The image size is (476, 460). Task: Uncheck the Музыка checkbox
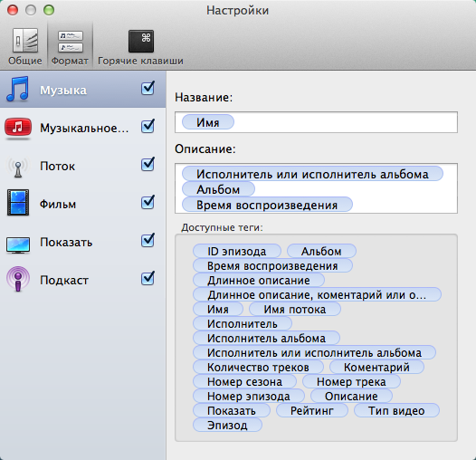coord(148,88)
